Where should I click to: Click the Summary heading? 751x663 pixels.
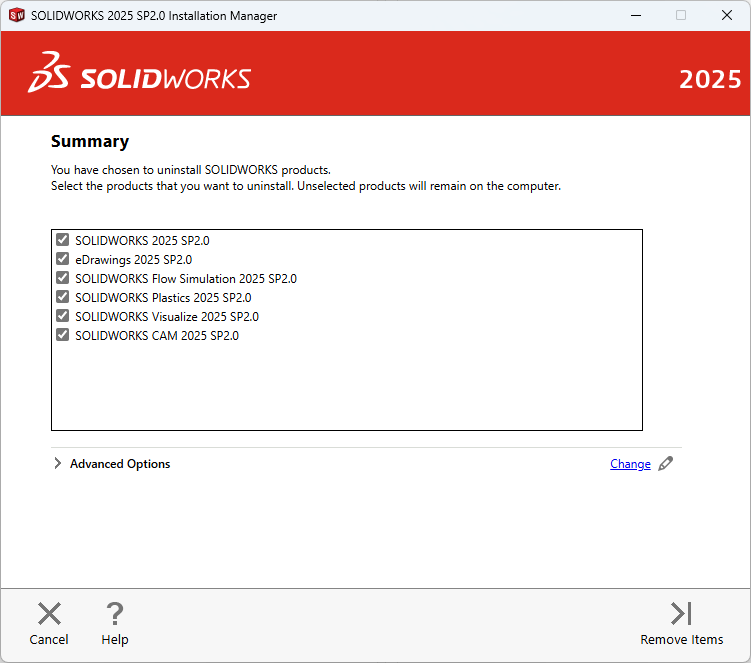point(90,141)
